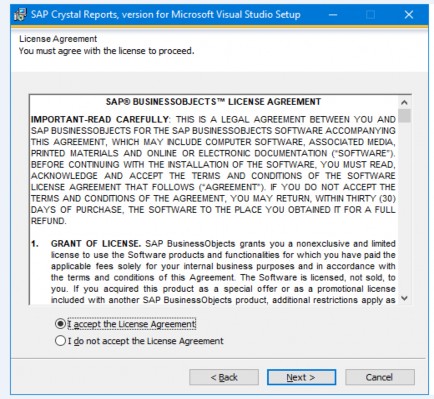
Task: Go back with the Back button
Action: (224, 377)
